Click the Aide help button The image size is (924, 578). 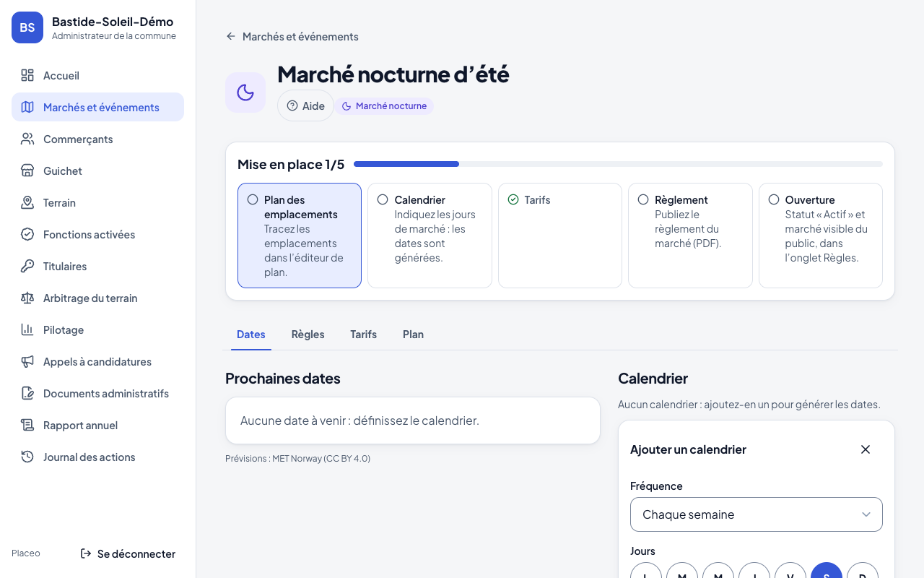pos(305,105)
